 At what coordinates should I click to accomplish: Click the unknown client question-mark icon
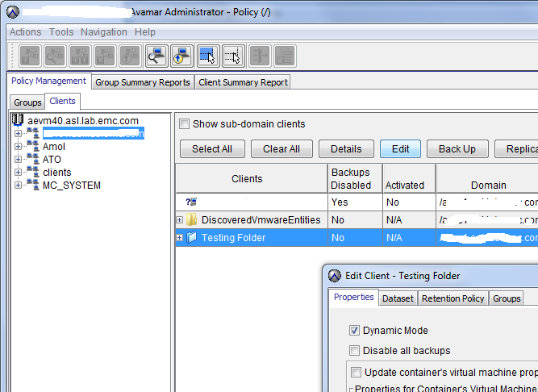coord(191,202)
